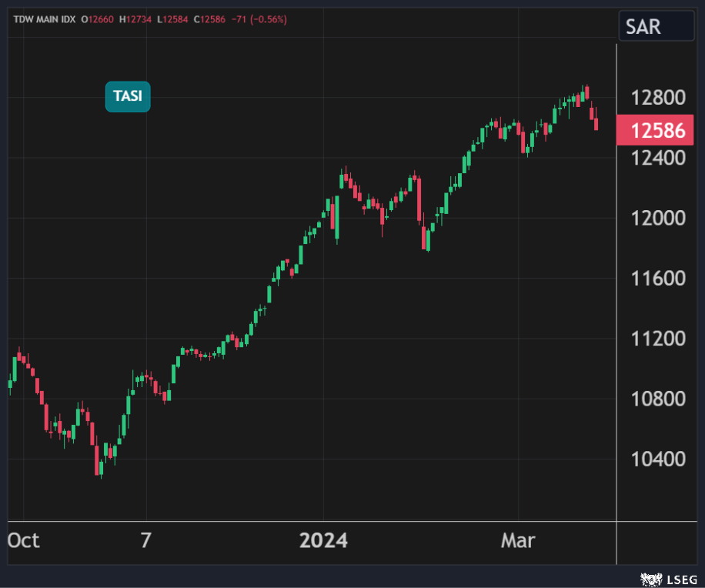Open the SAR currency selector
705x588 pixels.
tap(656, 27)
